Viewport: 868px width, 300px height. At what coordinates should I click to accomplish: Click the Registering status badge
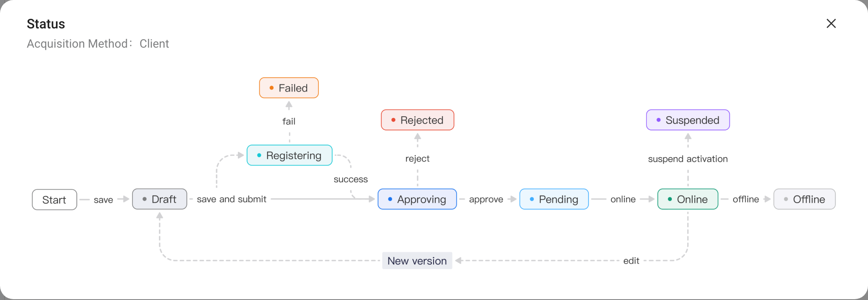(x=290, y=155)
